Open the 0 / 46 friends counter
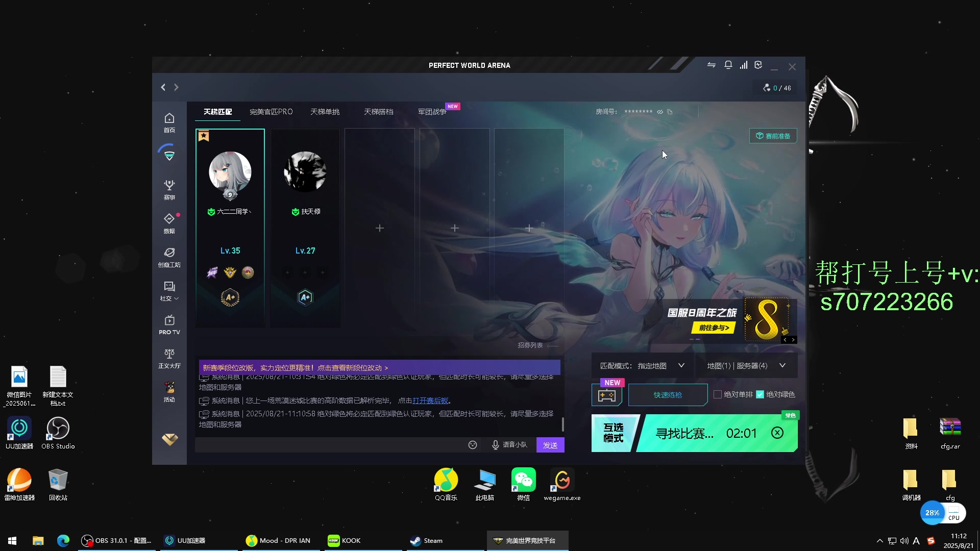 (x=777, y=88)
